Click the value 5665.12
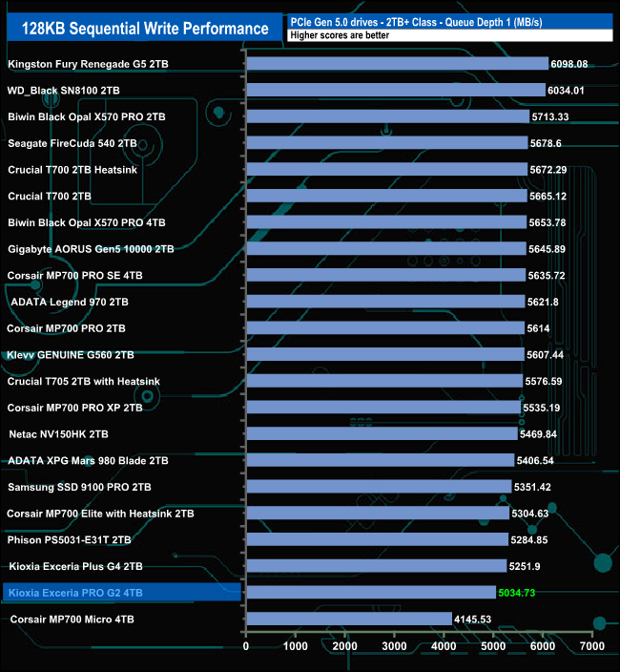Image resolution: width=620 pixels, height=672 pixels. 548,197
